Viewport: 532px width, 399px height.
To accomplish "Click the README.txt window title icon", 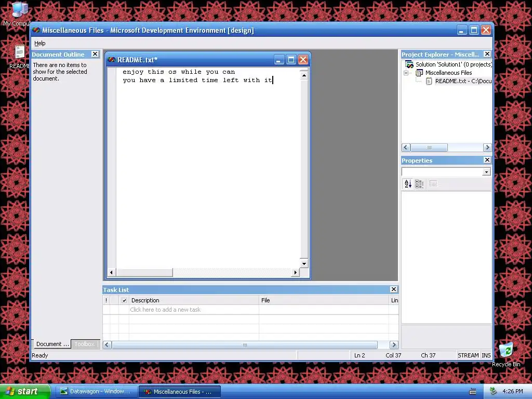I will pos(111,60).
